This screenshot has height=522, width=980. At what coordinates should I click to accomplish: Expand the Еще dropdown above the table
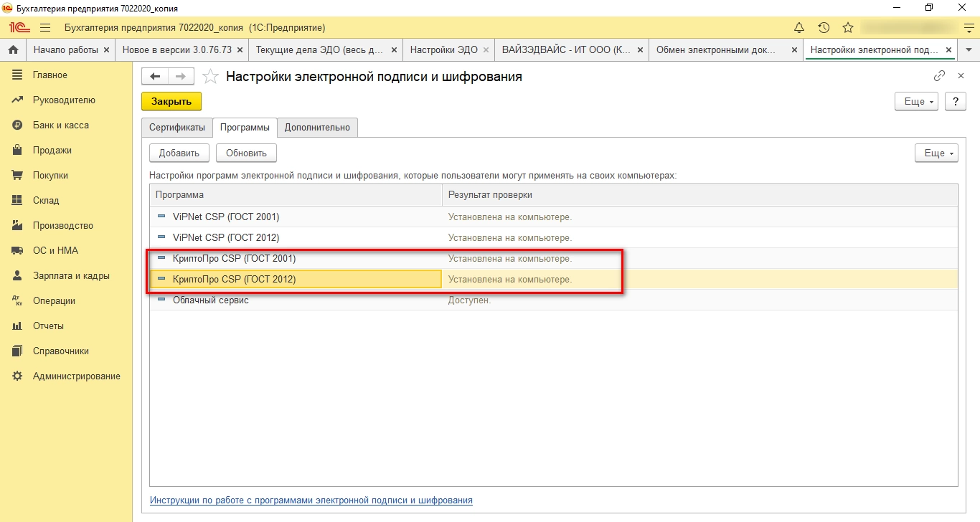[936, 153]
